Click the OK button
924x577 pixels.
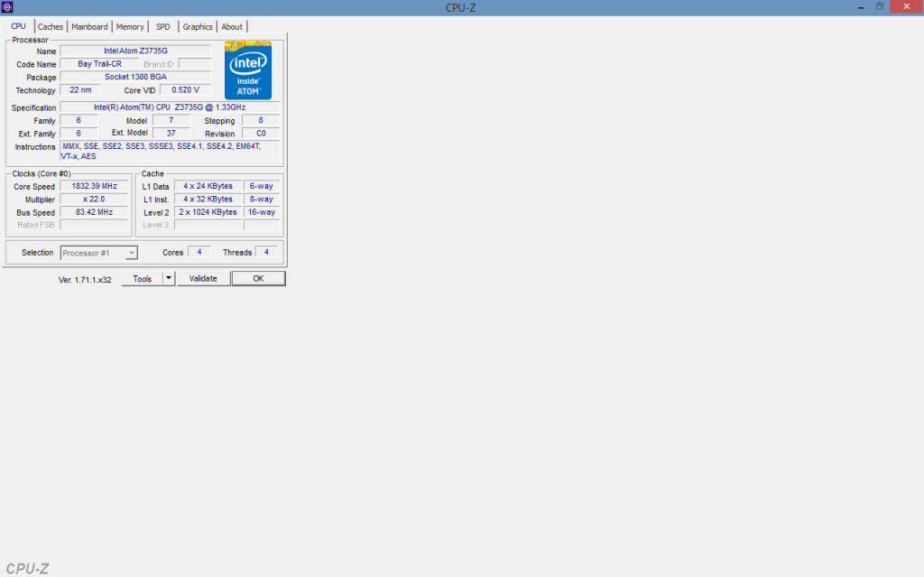(258, 278)
